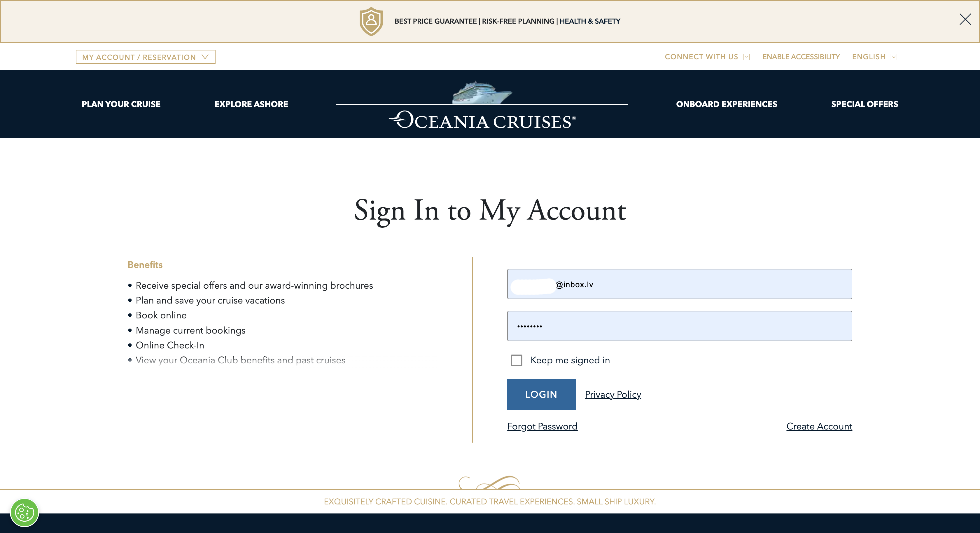
Task: Open the Special Offers menu
Action: coord(864,104)
